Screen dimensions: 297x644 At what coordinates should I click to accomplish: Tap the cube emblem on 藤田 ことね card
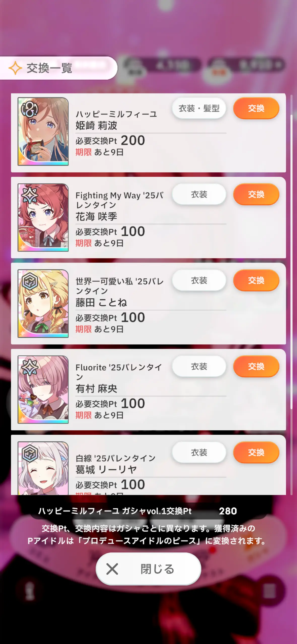click(29, 281)
